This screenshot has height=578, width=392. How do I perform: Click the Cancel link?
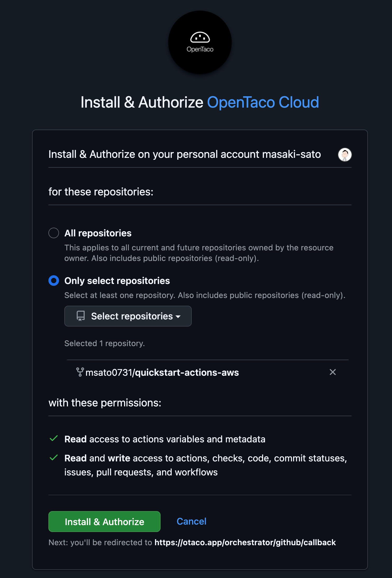point(191,521)
